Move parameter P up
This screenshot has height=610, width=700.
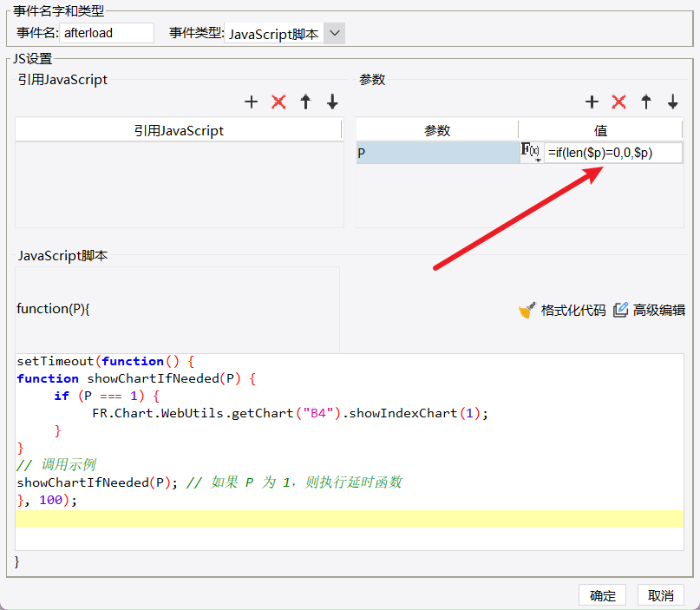click(646, 102)
